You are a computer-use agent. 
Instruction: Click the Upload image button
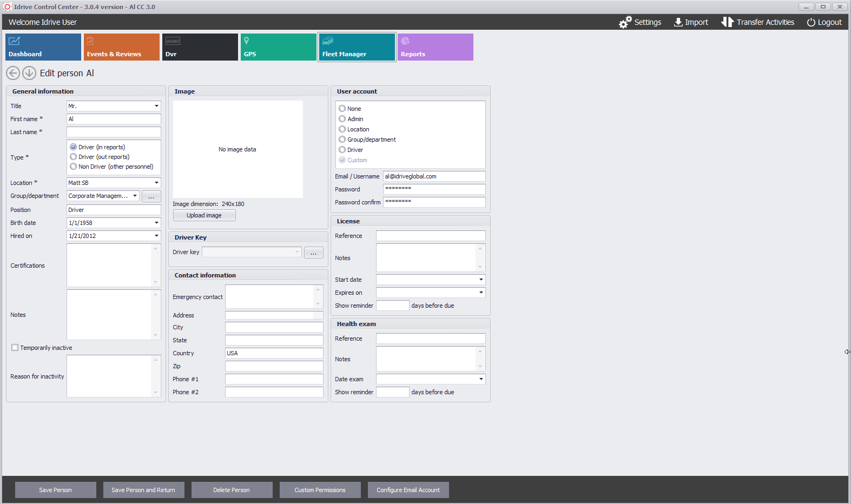[204, 215]
